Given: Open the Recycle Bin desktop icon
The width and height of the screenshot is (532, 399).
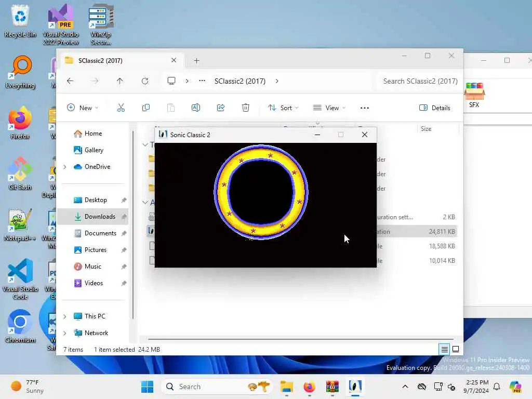Looking at the screenshot, I should click(20, 21).
